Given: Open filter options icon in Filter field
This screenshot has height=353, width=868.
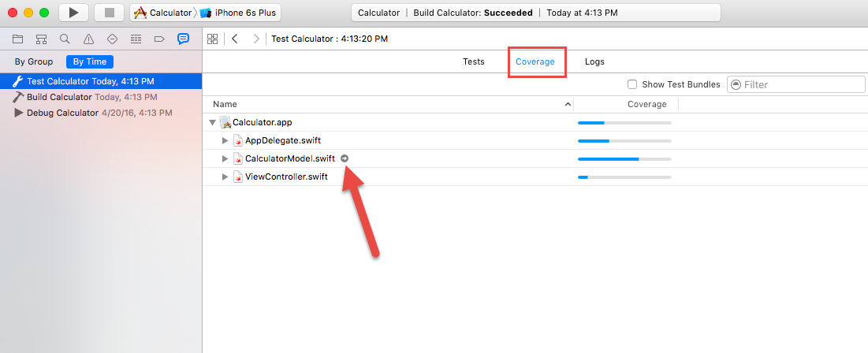Looking at the screenshot, I should click(736, 84).
